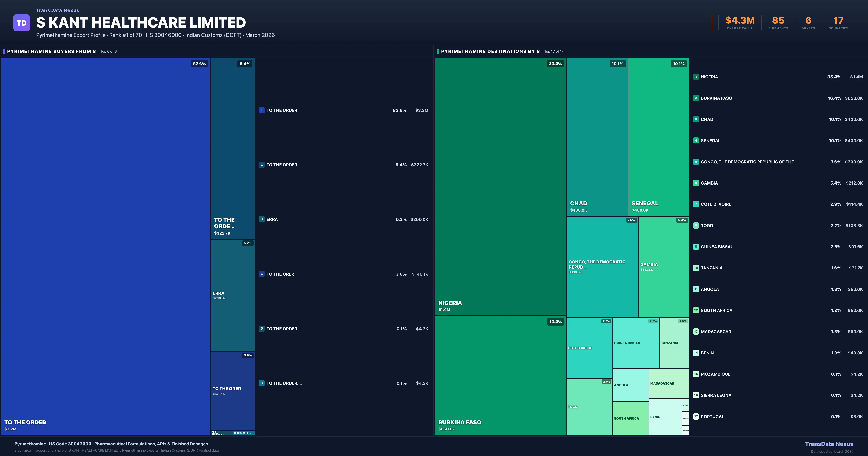Click the ERRA buyer tile
Image resolution: width=868 pixels, height=456 pixels.
coord(233,295)
